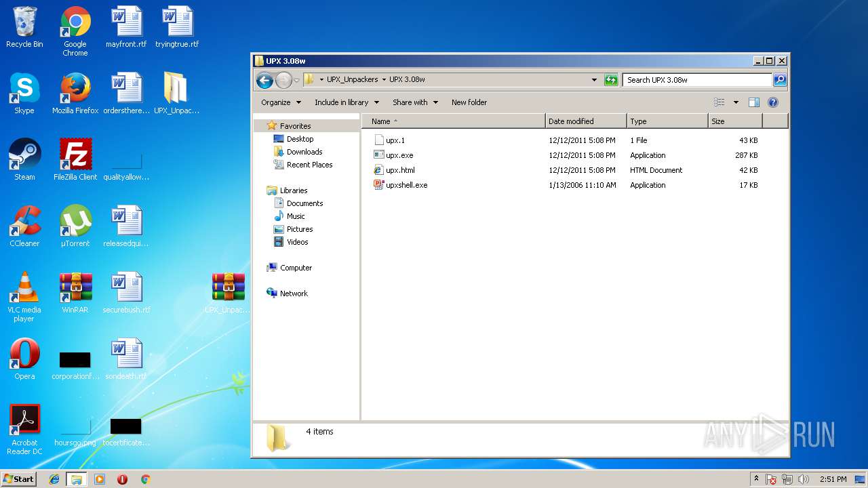Select tryingtrue.rtf desktop file
868x488 pixels.
[177, 27]
